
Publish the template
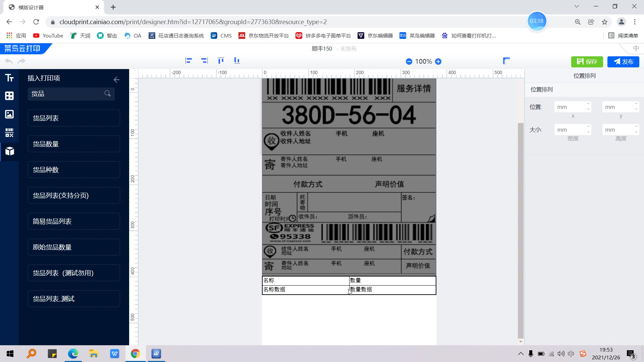[x=623, y=62]
